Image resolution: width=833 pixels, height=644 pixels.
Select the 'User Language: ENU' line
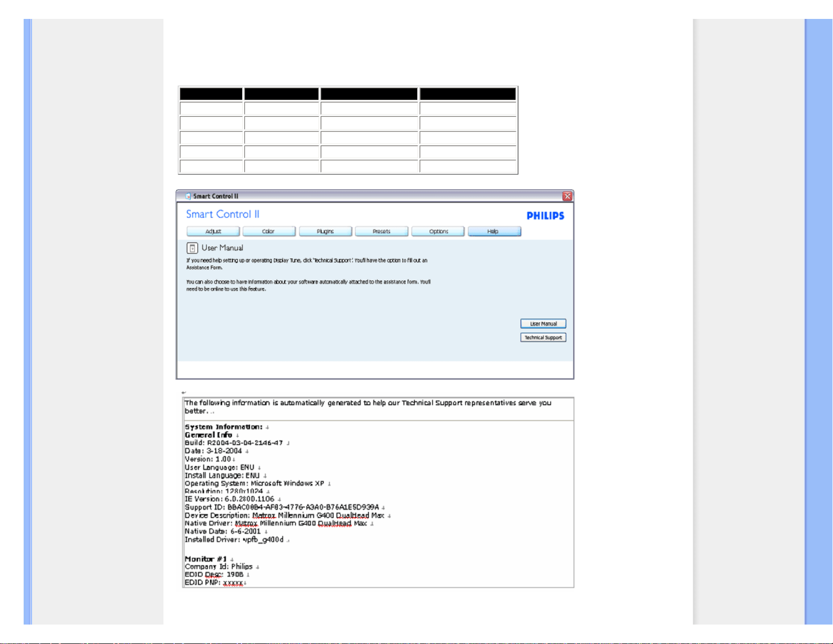220,467
